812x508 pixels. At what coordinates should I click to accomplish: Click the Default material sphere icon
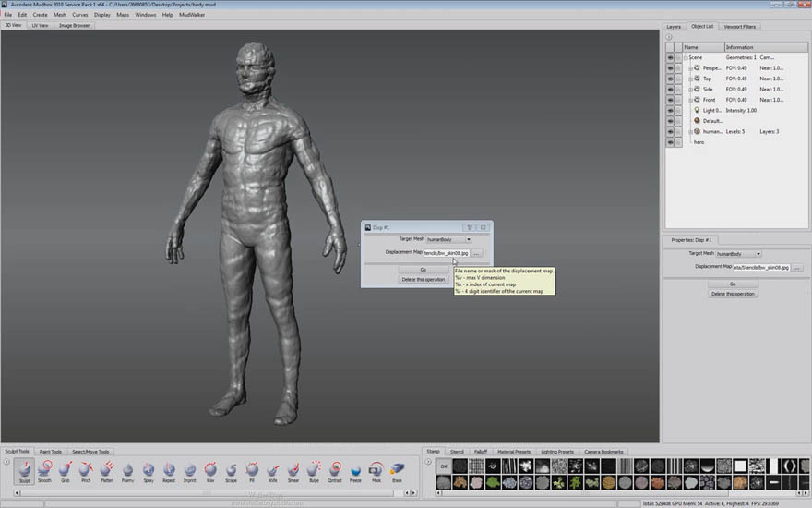pyautogui.click(x=697, y=121)
